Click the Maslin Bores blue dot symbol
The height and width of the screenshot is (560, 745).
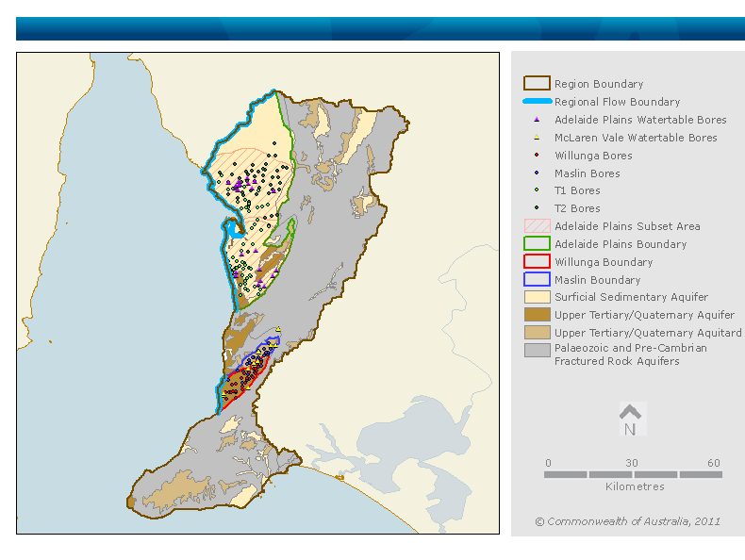pos(537,173)
